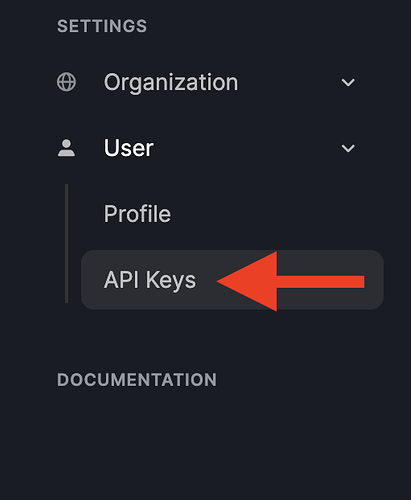Select the User menu label
The width and height of the screenshot is (411, 500).
[129, 148]
